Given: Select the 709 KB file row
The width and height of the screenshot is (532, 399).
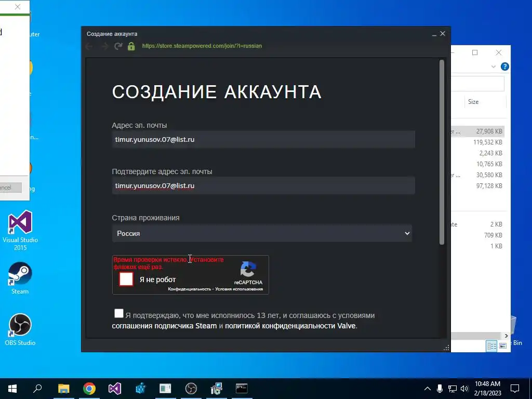Looking at the screenshot, I should point(478,235).
